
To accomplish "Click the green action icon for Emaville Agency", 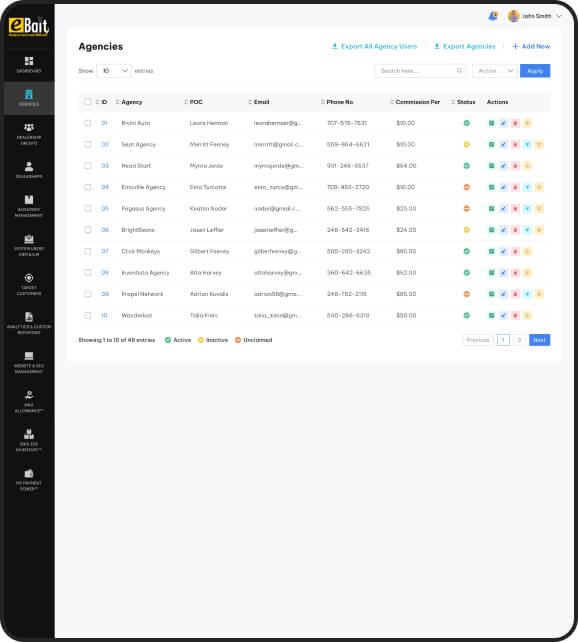I will pyautogui.click(x=491, y=187).
